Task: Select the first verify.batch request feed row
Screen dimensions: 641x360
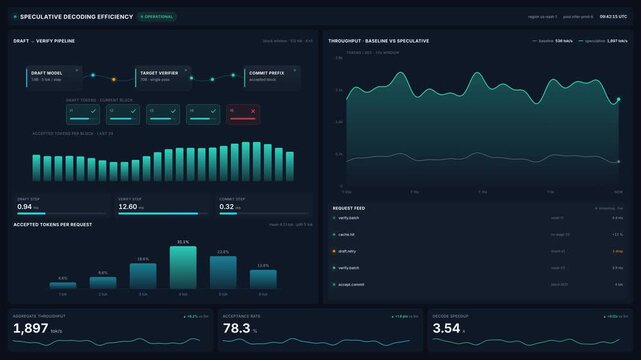Action: point(477,218)
